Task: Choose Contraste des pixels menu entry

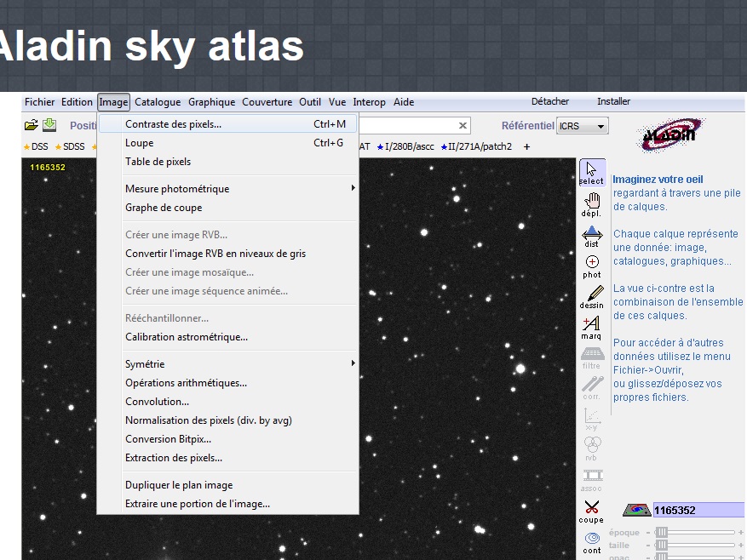Action: coord(227,123)
